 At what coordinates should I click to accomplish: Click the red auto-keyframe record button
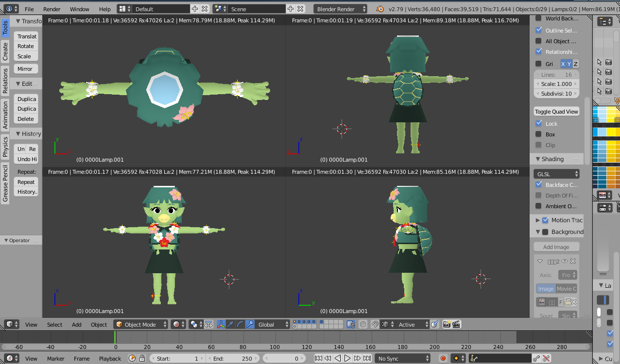pos(443,358)
